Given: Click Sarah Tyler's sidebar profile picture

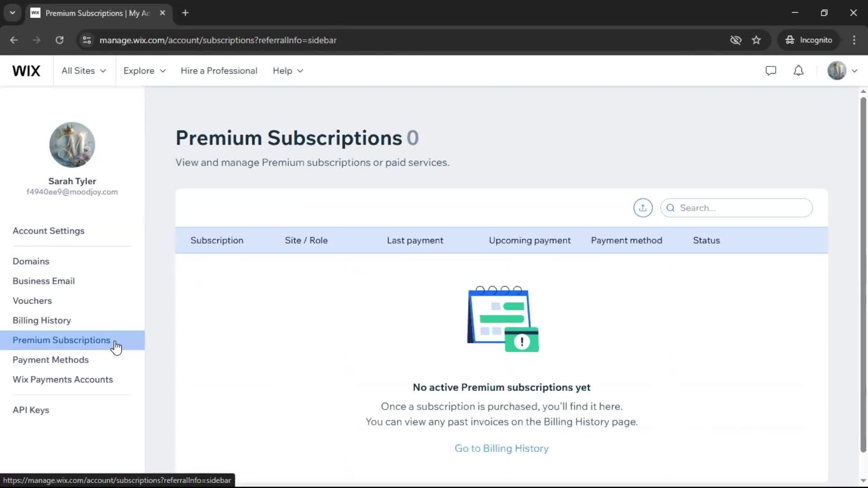Looking at the screenshot, I should click(72, 145).
